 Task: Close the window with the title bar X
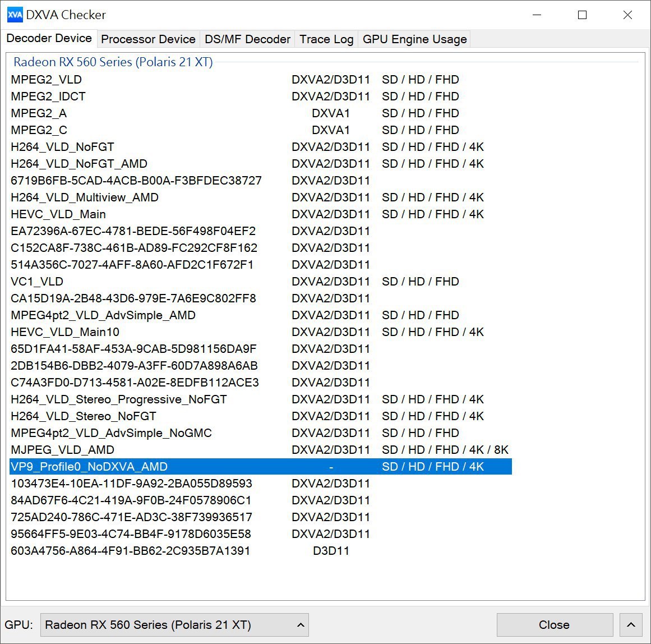coord(627,15)
